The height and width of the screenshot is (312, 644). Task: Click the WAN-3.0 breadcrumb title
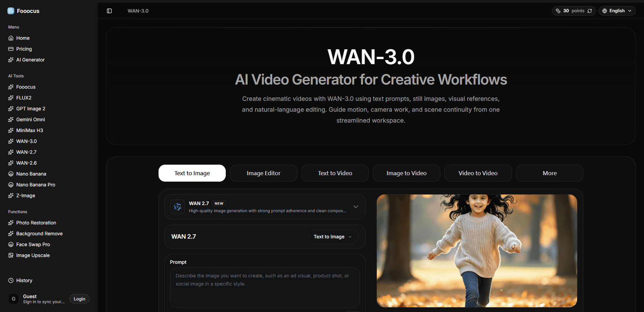138,11
